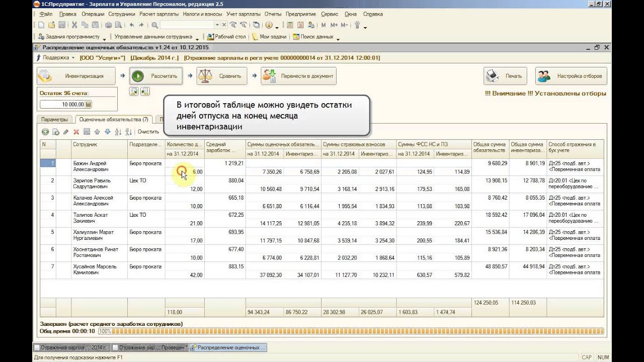Click the Сравнить button
644x362 pixels.
tap(222, 76)
